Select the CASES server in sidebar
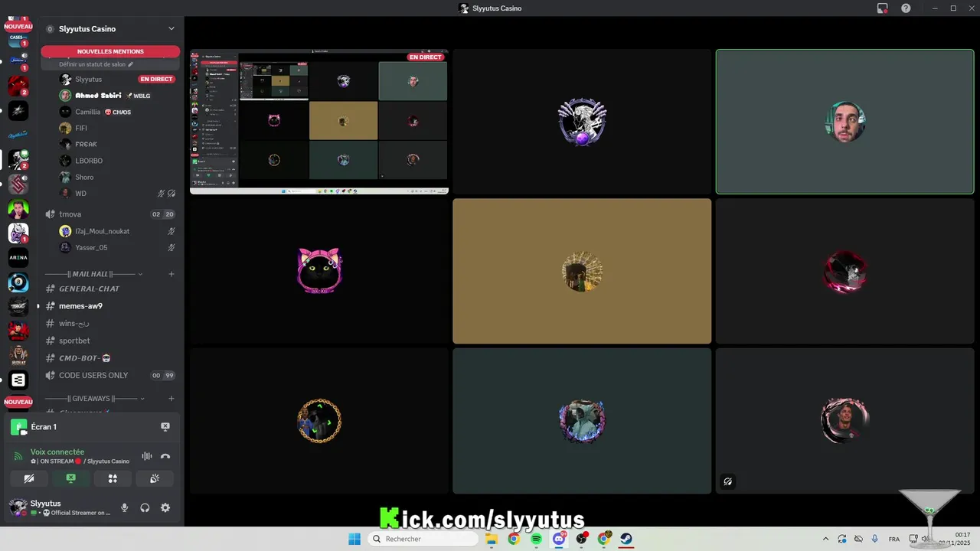The image size is (980, 551). pos(18,39)
